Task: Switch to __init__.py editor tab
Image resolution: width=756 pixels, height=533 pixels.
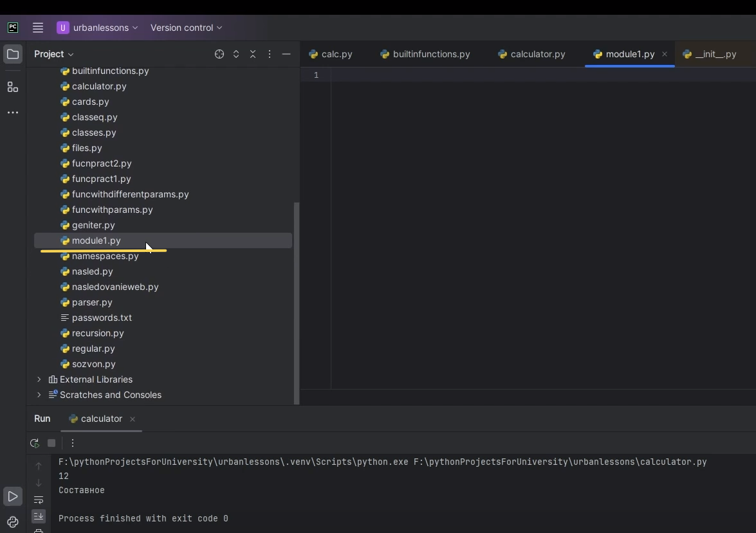Action: click(710, 54)
